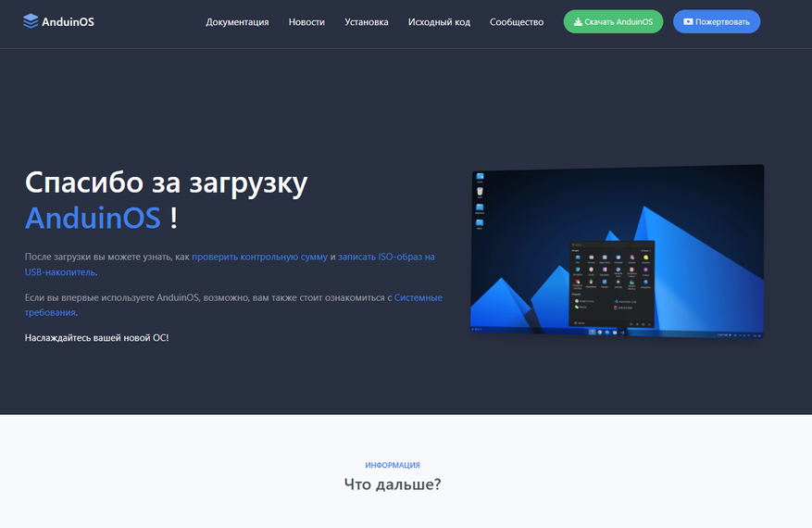The image size is (812, 528).
Task: Open the Сообщество menu
Action: [517, 21]
